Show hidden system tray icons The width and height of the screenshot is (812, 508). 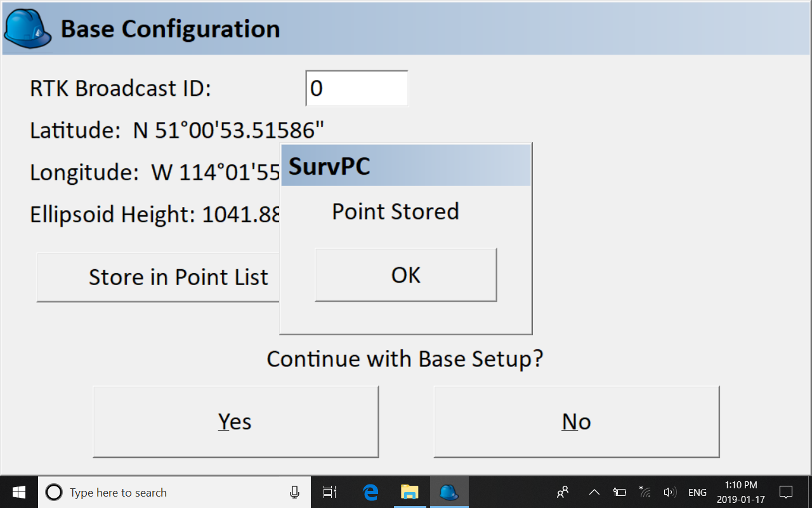tap(594, 492)
